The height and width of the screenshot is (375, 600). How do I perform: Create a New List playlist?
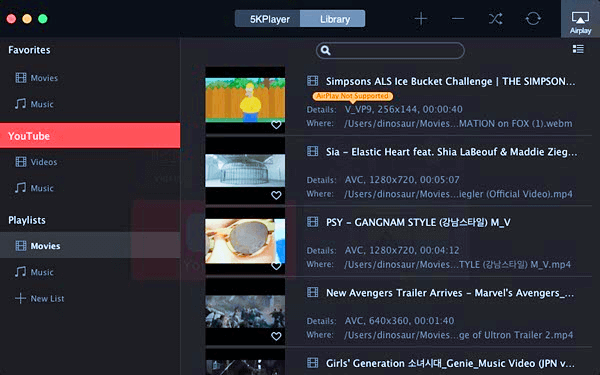(39, 298)
